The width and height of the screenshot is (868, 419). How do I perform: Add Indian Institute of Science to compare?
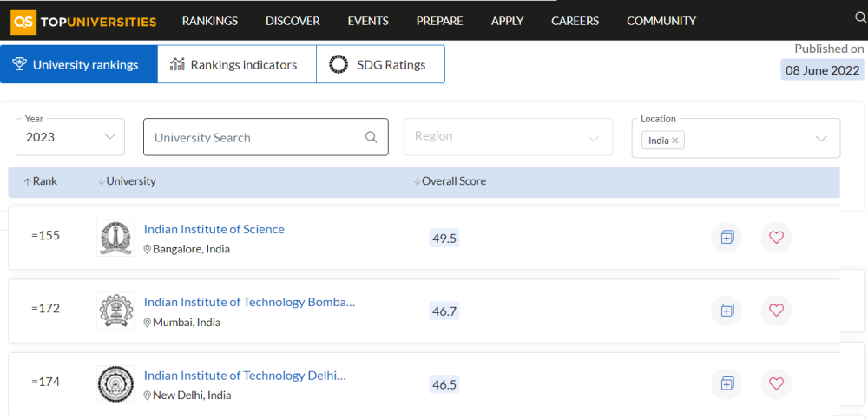727,238
